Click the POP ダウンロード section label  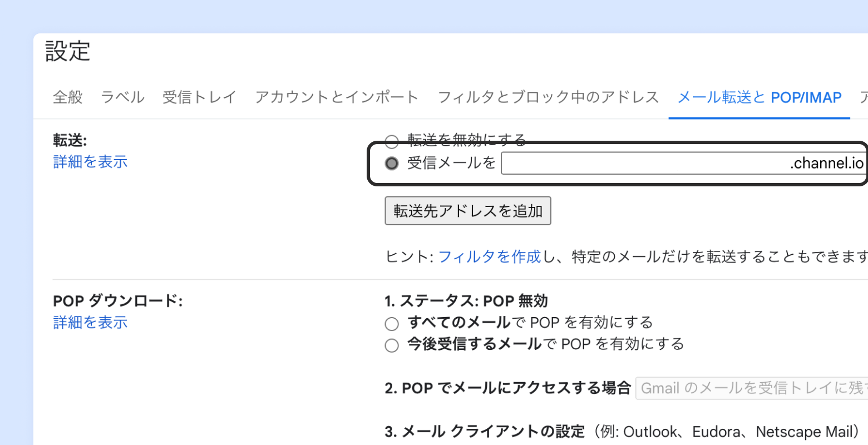coord(117,301)
